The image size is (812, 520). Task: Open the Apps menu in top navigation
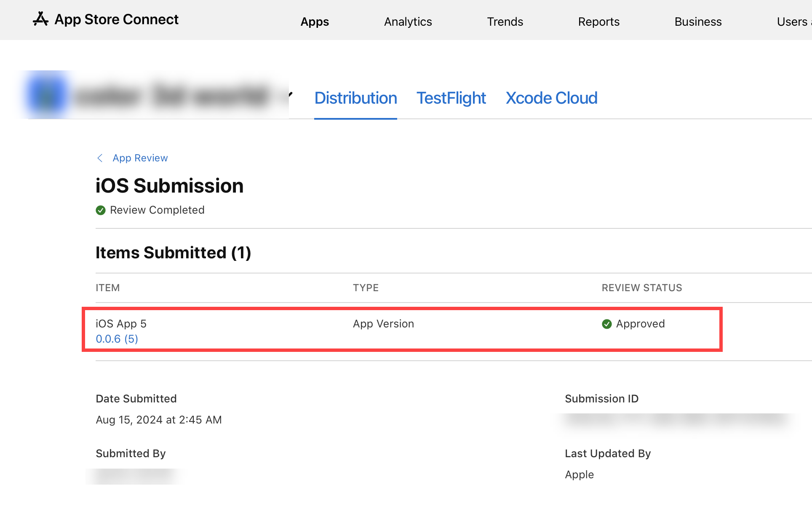click(x=315, y=21)
